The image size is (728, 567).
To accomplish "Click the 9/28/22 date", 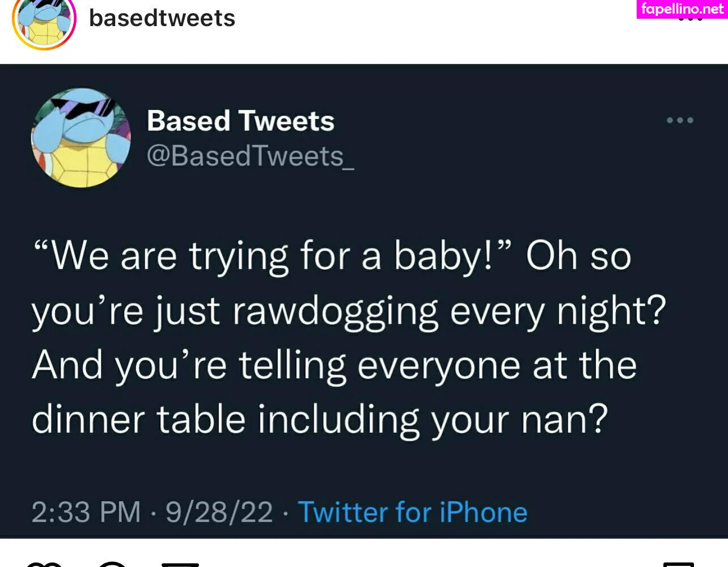I will (219, 512).
